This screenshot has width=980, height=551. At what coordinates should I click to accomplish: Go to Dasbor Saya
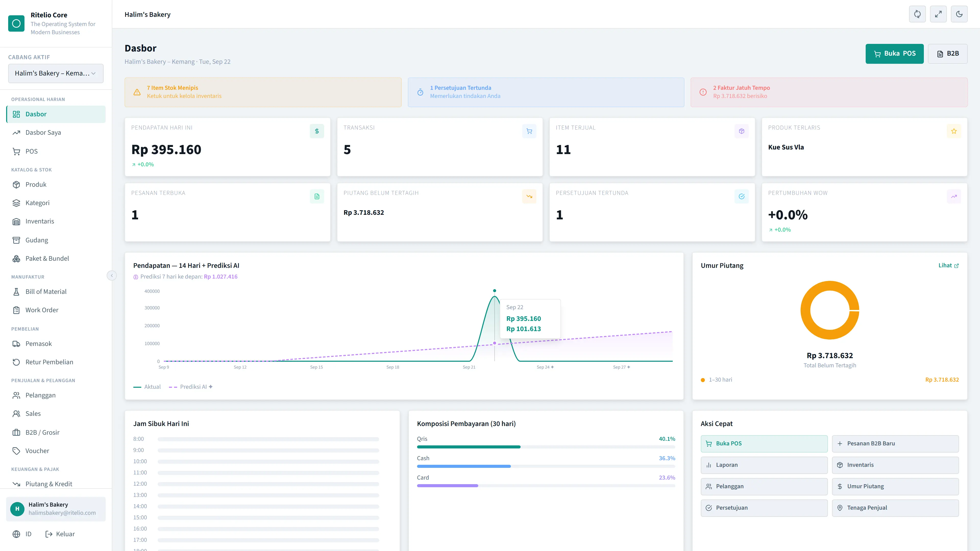(56, 132)
